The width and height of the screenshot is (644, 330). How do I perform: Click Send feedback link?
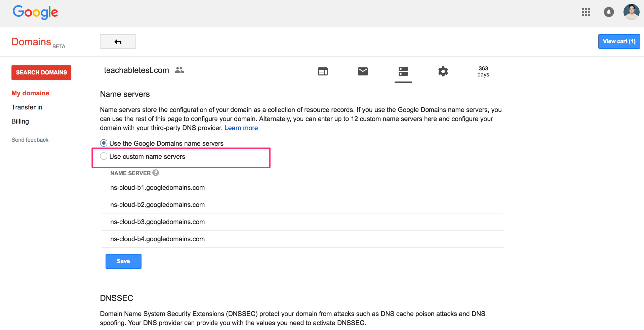pyautogui.click(x=30, y=140)
